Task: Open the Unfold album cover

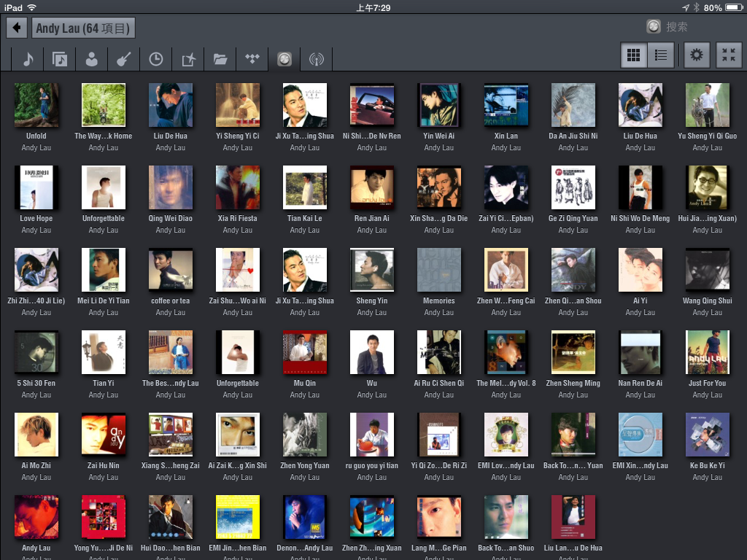Action: [36, 105]
